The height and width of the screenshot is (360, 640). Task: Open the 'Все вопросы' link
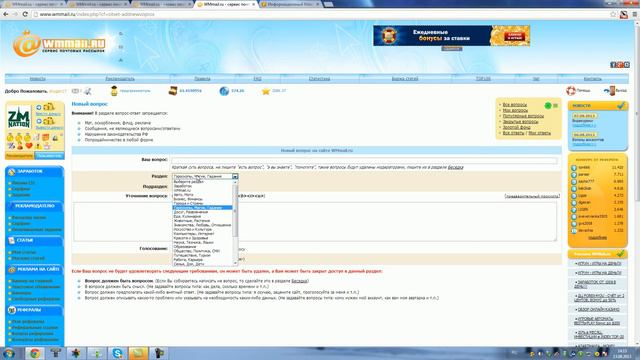pos(515,105)
